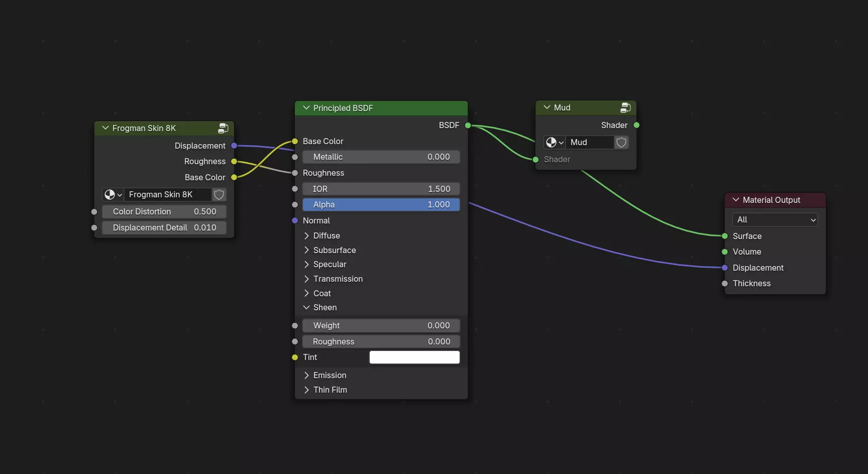This screenshot has height=474, width=868.
Task: Click the Displacement Detail input socket
Action: (x=94, y=228)
